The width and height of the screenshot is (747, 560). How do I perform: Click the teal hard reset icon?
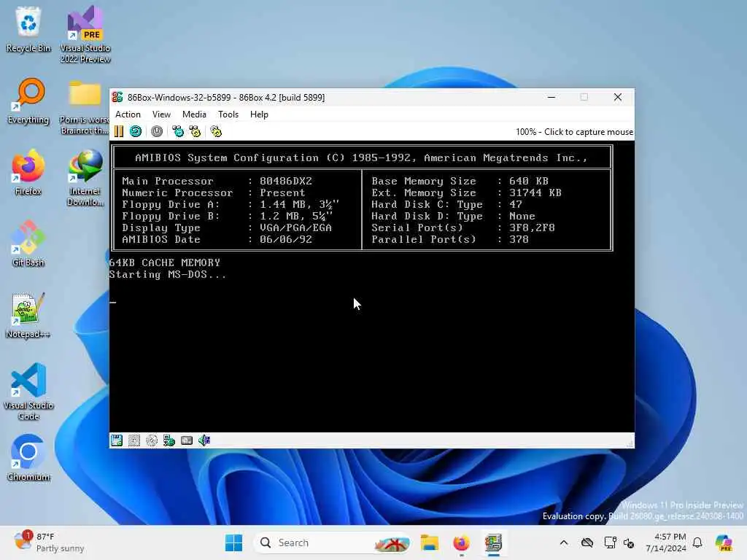pos(136,131)
